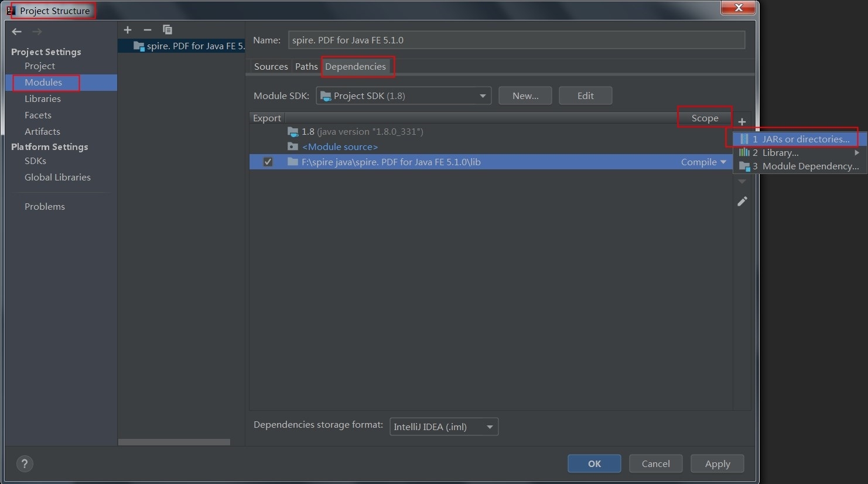The width and height of the screenshot is (868, 484).
Task: Click the lib folder icon in dependencies
Action: click(293, 162)
